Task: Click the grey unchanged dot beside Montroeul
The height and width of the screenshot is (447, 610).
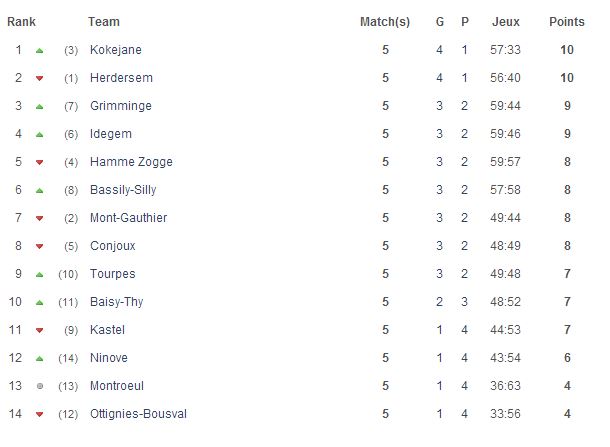Action: point(40,386)
